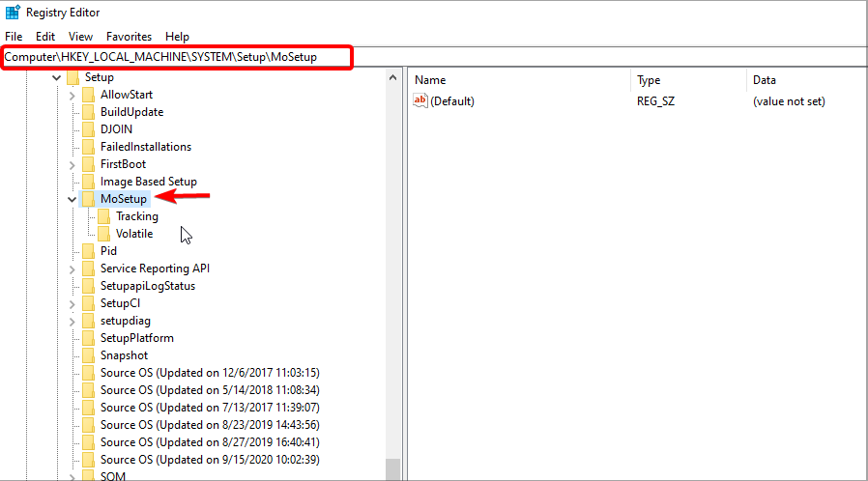The image size is (868, 481).
Task: Select the AllowStart key
Action: pyautogui.click(x=127, y=95)
